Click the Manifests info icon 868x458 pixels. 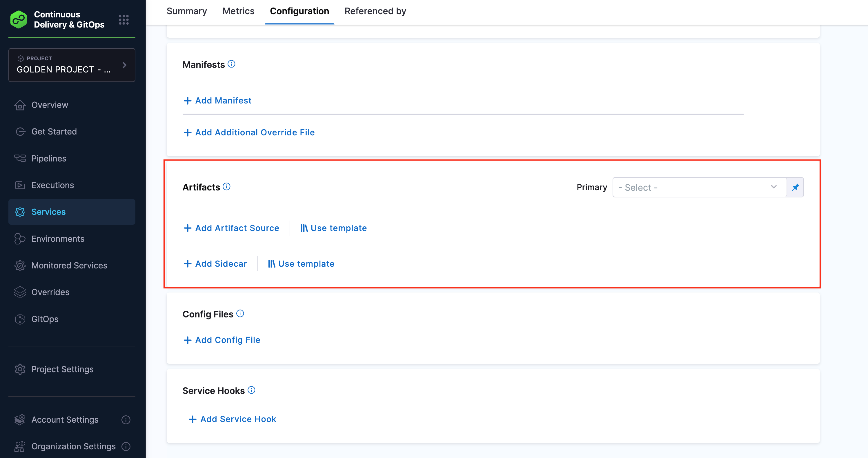(231, 64)
